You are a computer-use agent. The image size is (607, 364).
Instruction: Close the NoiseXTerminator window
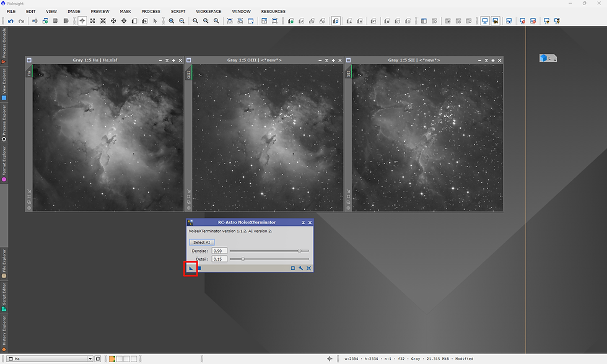[x=310, y=222]
